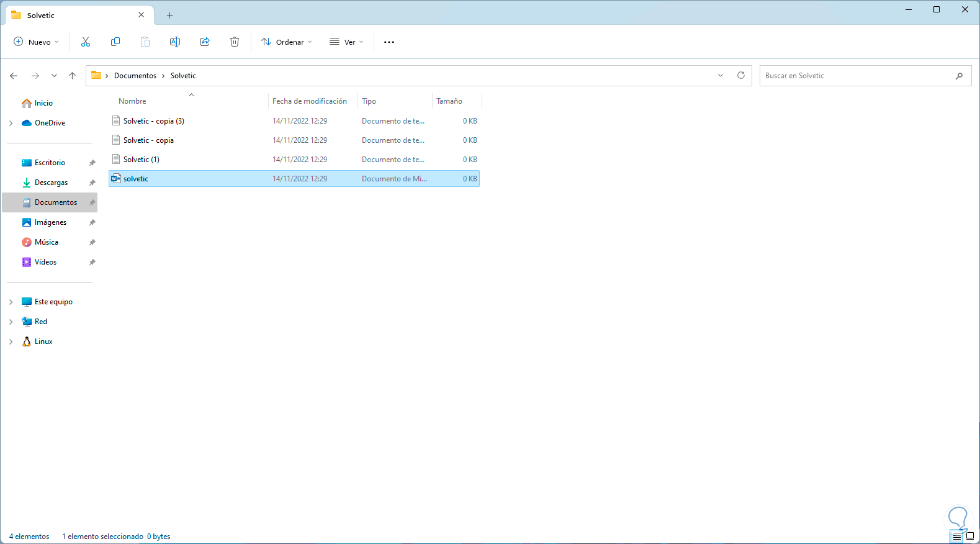Click the Cut scissors icon
This screenshot has width=980, height=544.
point(86,42)
